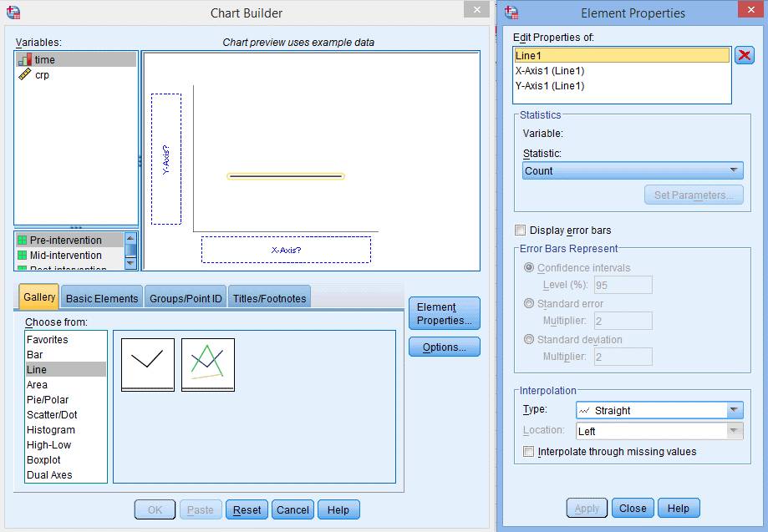The height and width of the screenshot is (532, 768).
Task: Select Line1 in Edit Properties list
Action: [622, 55]
